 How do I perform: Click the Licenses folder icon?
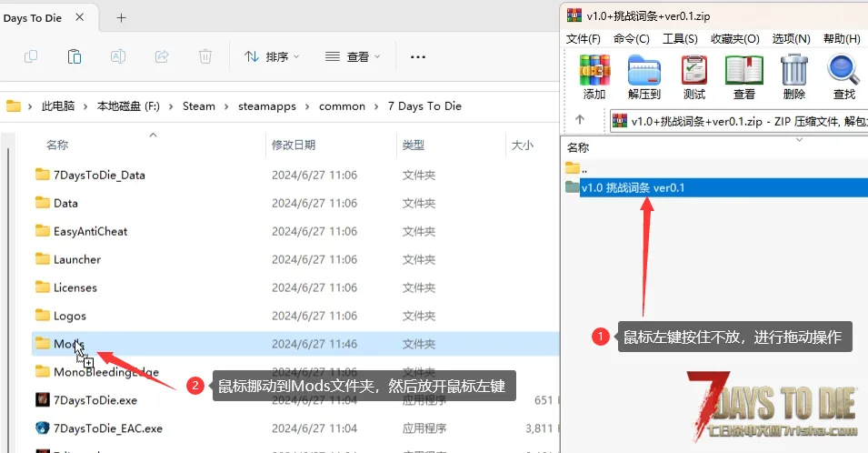point(42,287)
